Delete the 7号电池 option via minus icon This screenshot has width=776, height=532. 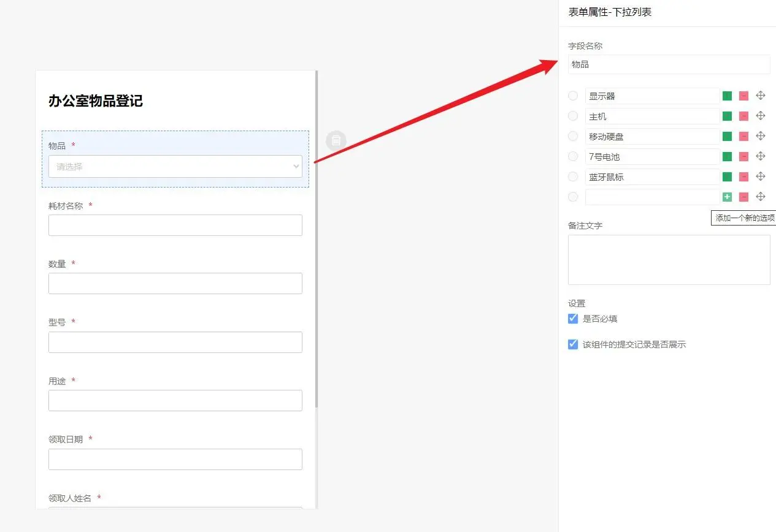pyautogui.click(x=743, y=156)
